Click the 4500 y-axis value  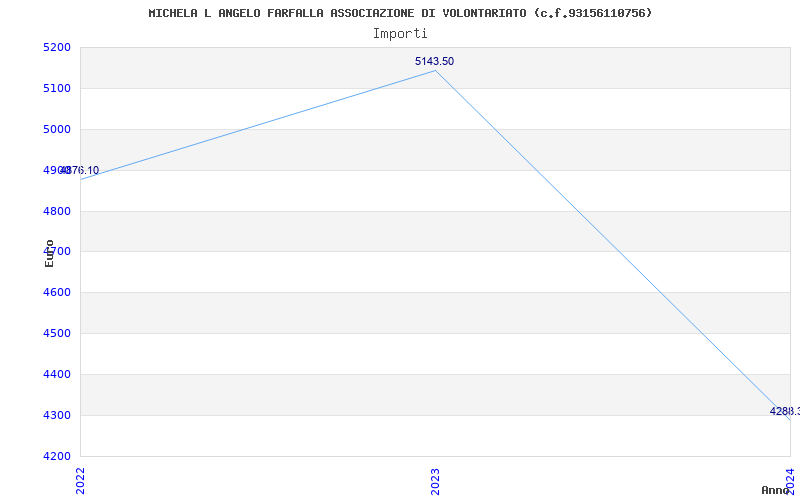click(x=57, y=333)
